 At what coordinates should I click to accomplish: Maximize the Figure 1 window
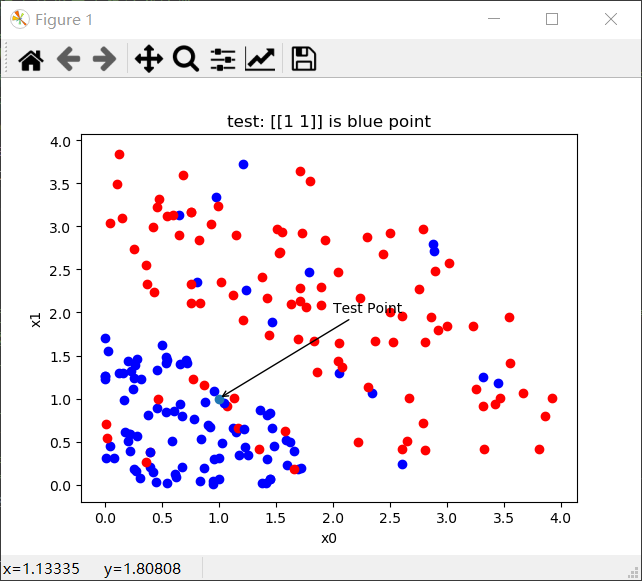(551, 19)
